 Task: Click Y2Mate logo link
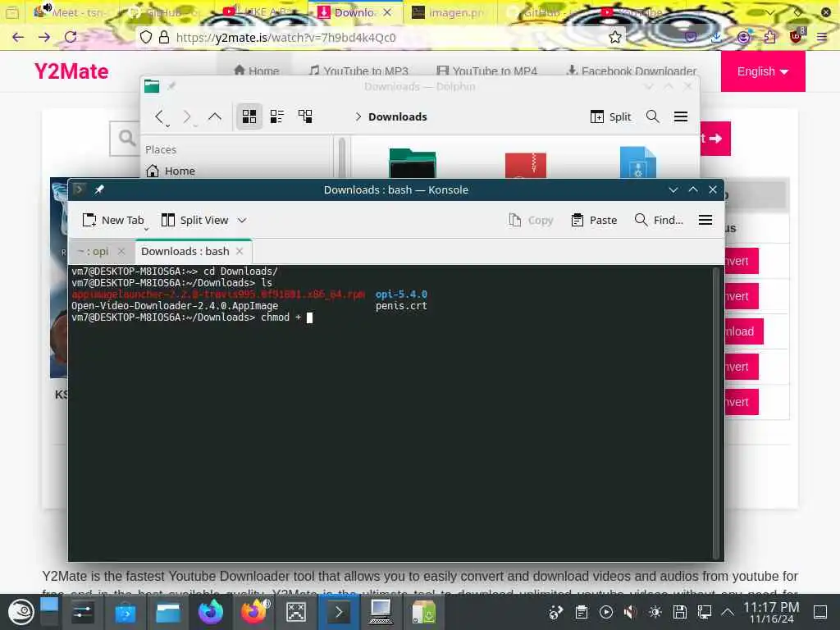(71, 71)
